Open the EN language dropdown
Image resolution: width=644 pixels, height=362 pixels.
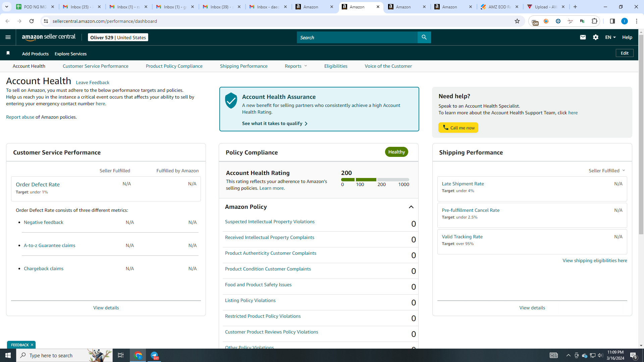[x=610, y=37]
